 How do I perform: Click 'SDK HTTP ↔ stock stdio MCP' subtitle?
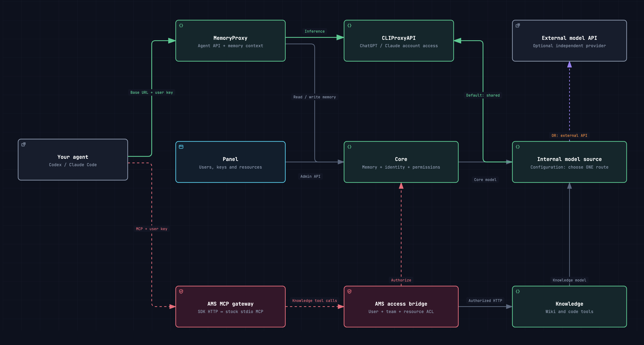coord(230,312)
